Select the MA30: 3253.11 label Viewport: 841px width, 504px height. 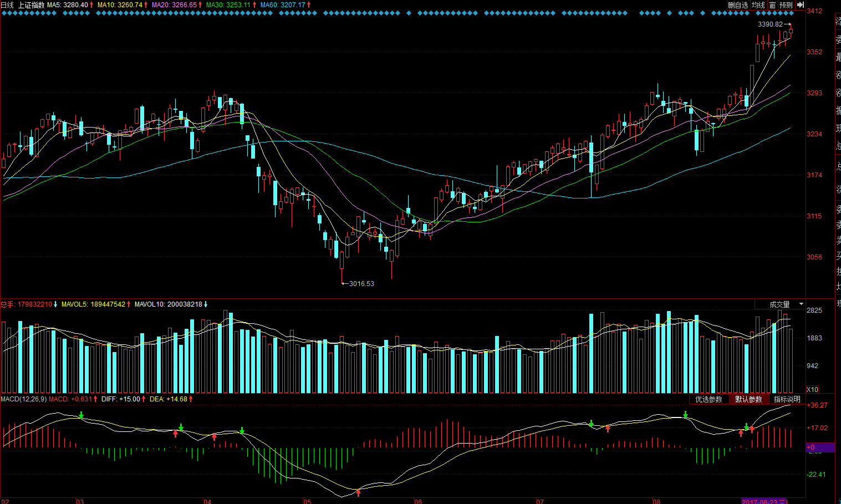pos(228,5)
